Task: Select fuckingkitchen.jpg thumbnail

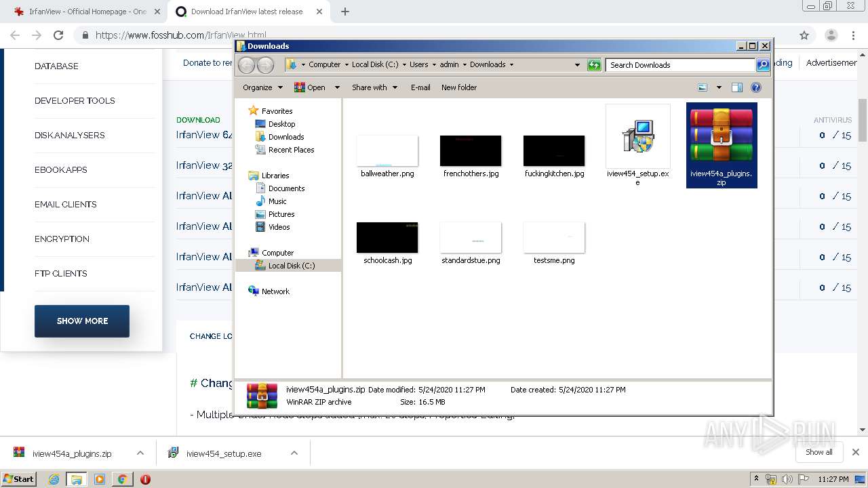Action: (x=554, y=150)
